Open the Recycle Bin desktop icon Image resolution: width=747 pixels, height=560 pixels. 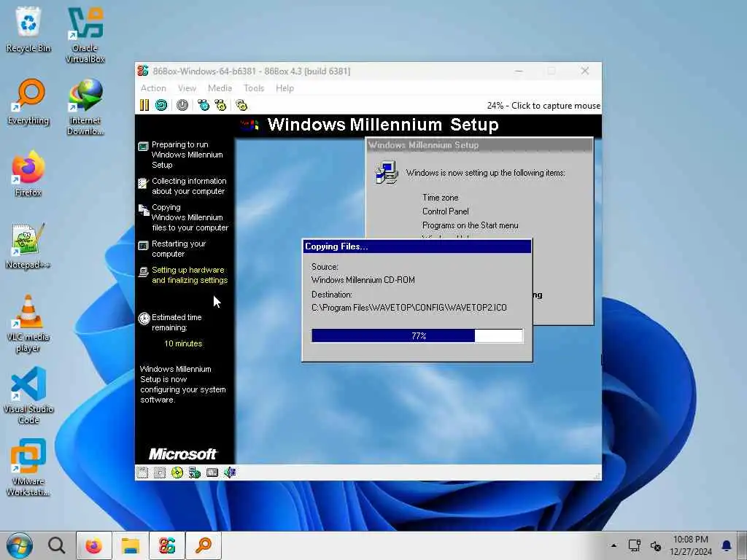tap(28, 29)
